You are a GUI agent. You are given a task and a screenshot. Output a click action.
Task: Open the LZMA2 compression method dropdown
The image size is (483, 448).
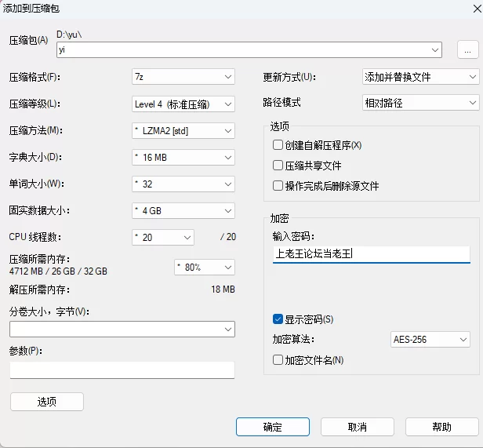coord(183,130)
